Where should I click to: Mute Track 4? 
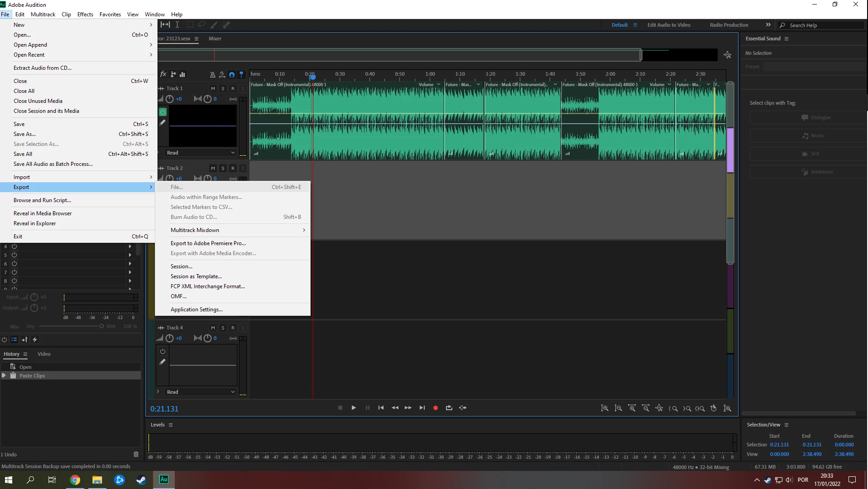click(x=213, y=328)
